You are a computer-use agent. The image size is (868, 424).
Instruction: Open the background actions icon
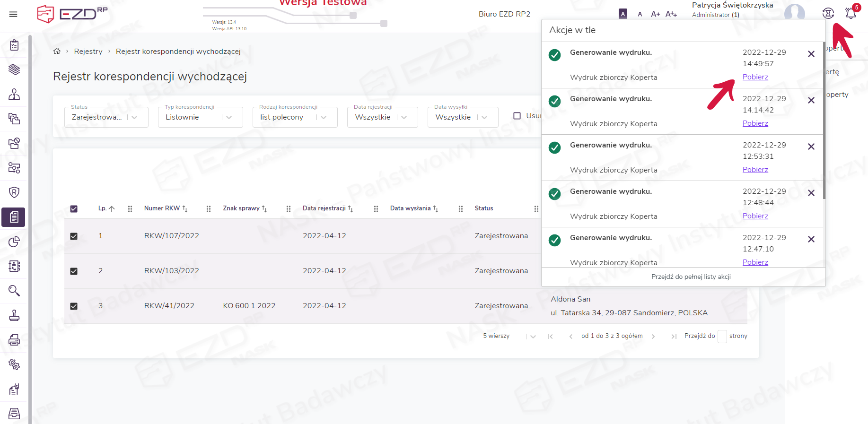tap(828, 13)
